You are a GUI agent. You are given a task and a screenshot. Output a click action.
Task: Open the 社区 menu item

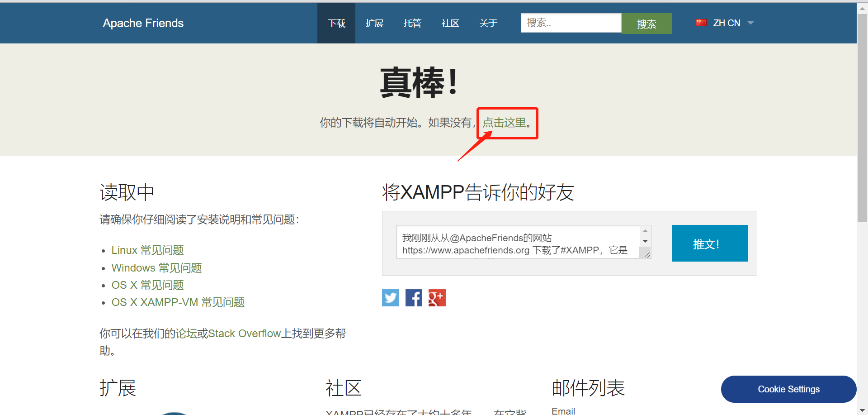pyautogui.click(x=450, y=23)
